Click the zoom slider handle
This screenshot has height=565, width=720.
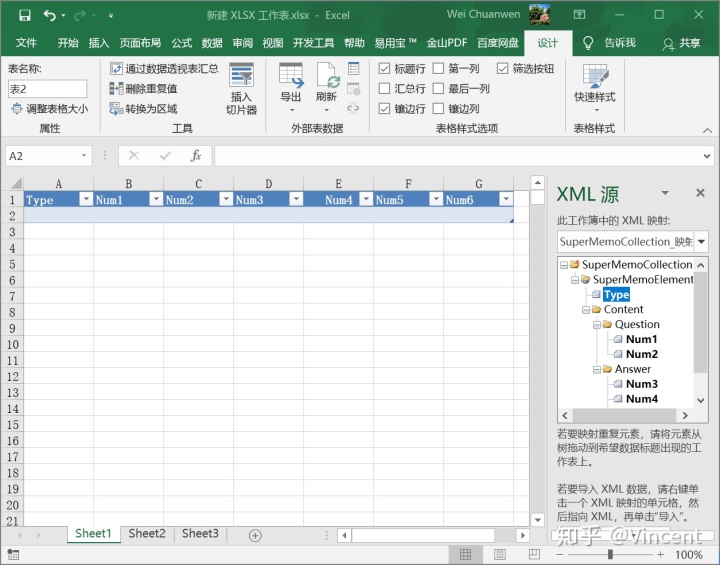point(610,554)
